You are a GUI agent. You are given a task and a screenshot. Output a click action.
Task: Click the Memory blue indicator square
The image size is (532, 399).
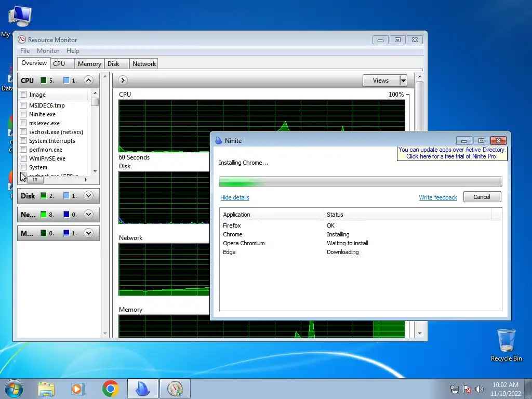(66, 233)
